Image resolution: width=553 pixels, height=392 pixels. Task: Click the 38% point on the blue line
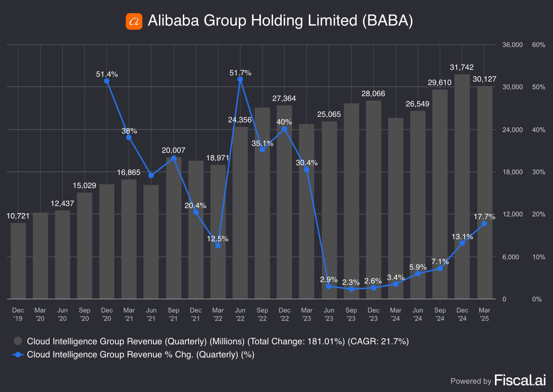click(x=129, y=137)
